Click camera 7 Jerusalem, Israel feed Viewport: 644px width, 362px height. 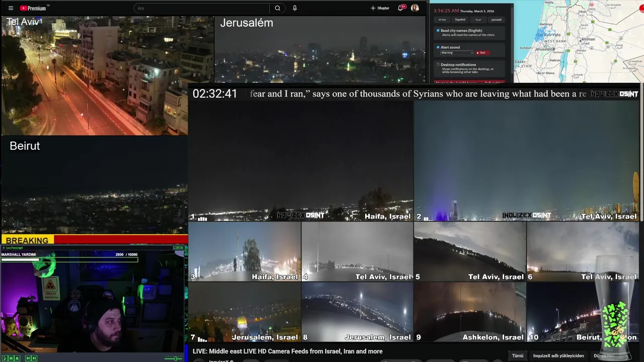[245, 312]
